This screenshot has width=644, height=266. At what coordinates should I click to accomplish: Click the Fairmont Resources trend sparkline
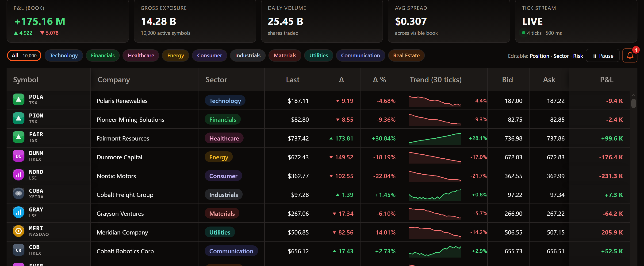[435, 138]
